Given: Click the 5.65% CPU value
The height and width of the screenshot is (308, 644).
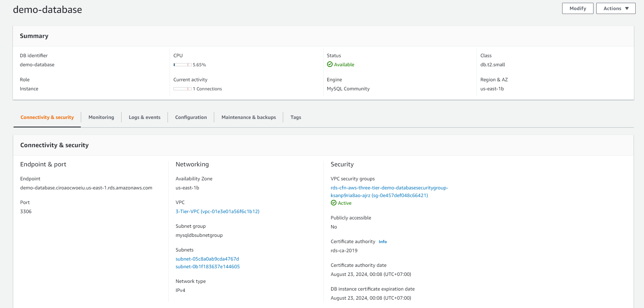Looking at the screenshot, I should (x=199, y=65).
